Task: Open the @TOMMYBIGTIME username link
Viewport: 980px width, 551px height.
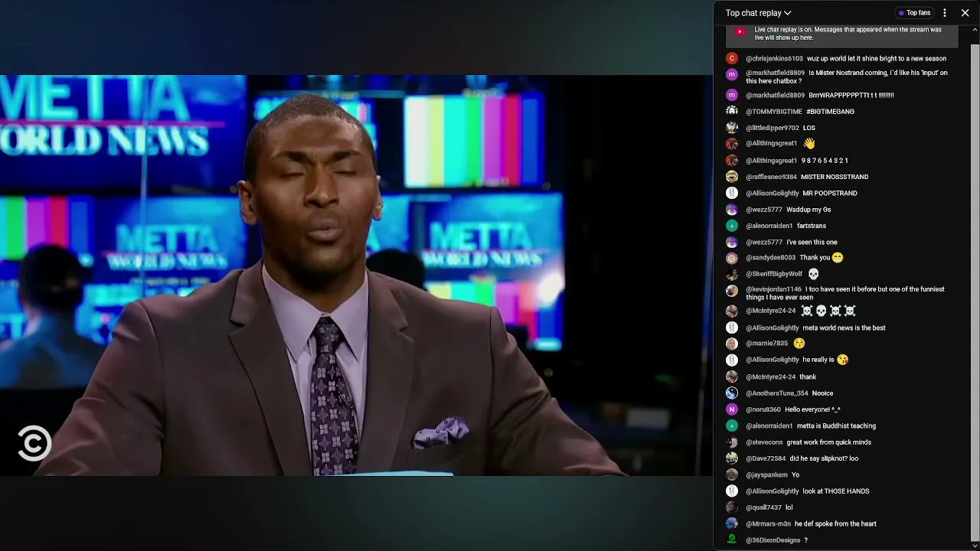Action: pos(774,112)
